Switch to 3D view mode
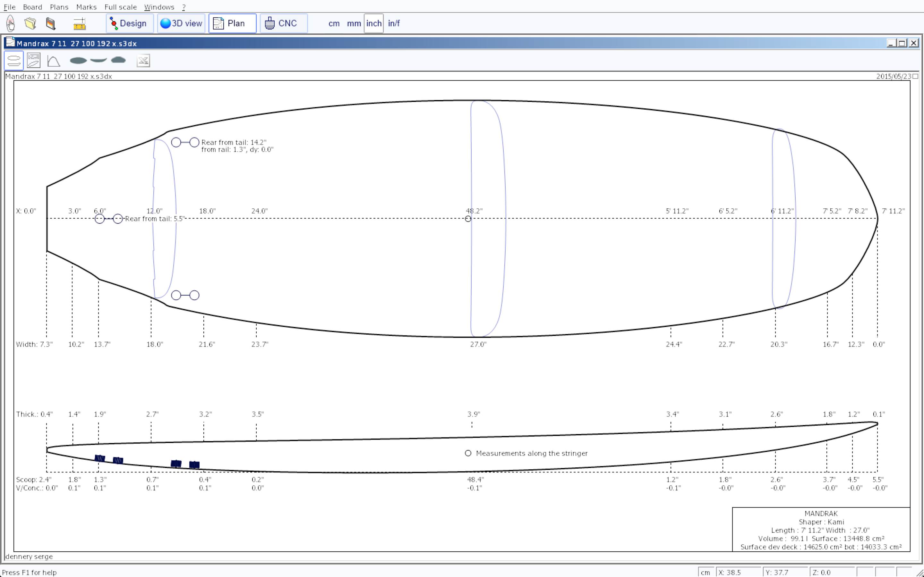The image size is (924, 577). (181, 23)
